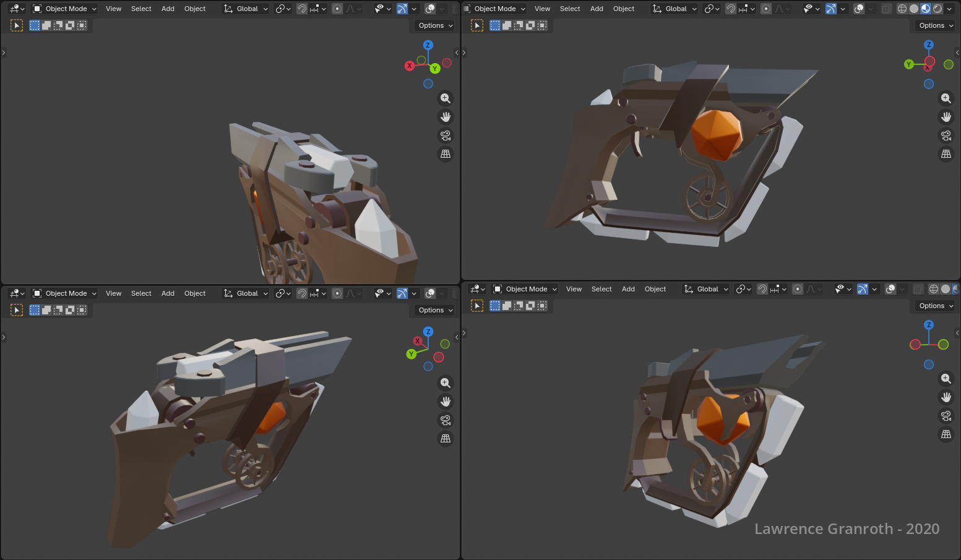
Task: Open the View menu in bottom-left viewport
Action: pyautogui.click(x=113, y=293)
